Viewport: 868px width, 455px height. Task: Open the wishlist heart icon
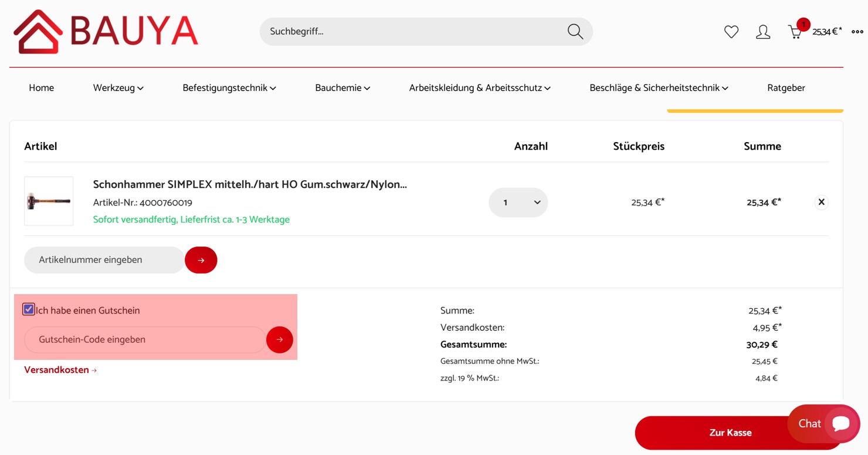731,32
